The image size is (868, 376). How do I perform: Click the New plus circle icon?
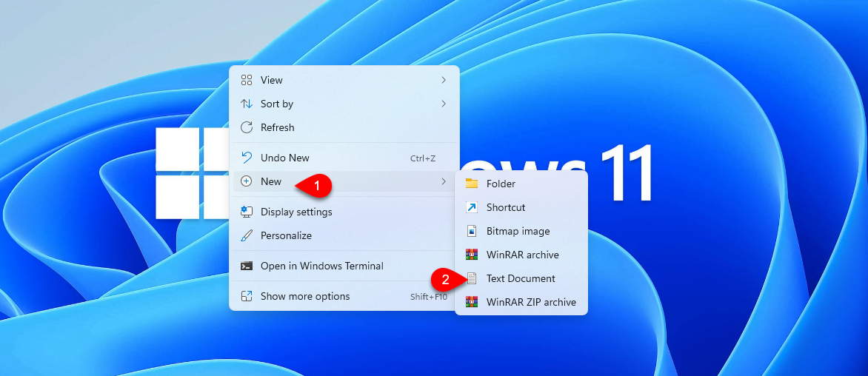247,181
